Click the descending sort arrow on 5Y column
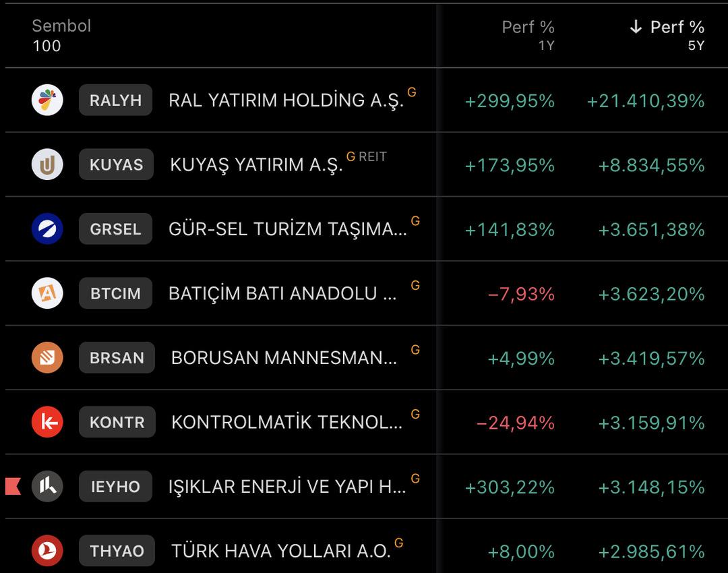This screenshot has height=573, width=728. (634, 27)
